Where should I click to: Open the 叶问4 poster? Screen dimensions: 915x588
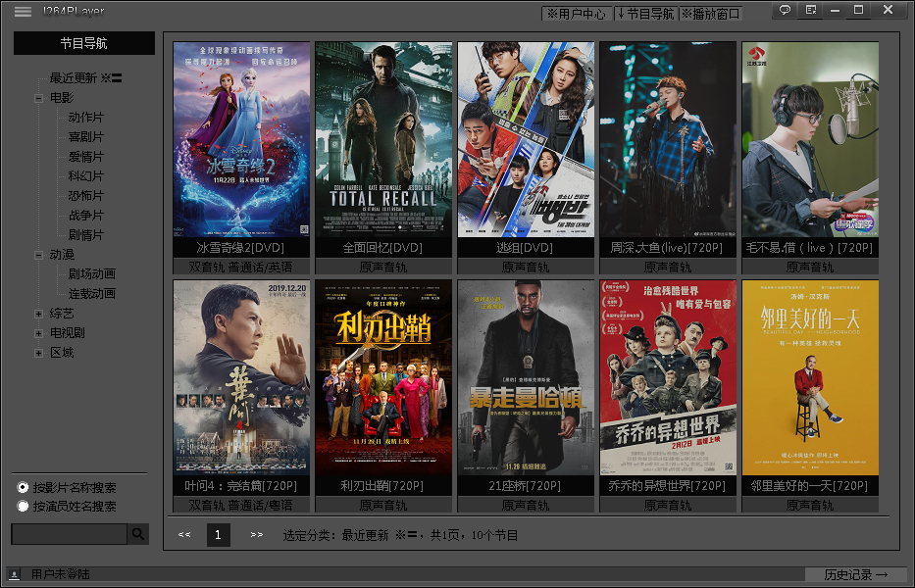[241, 377]
